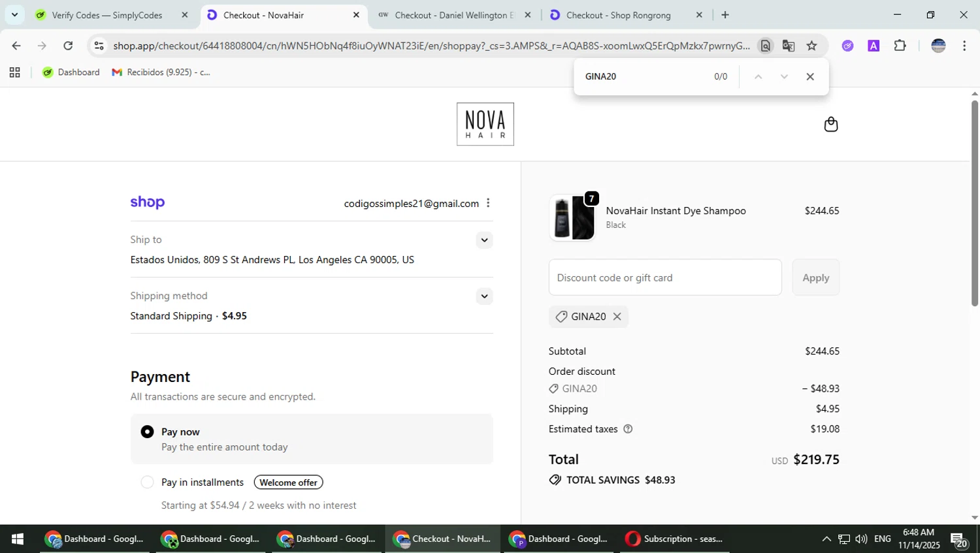
Task: Click the search-in-page lens icon in address bar
Action: pyautogui.click(x=765, y=46)
